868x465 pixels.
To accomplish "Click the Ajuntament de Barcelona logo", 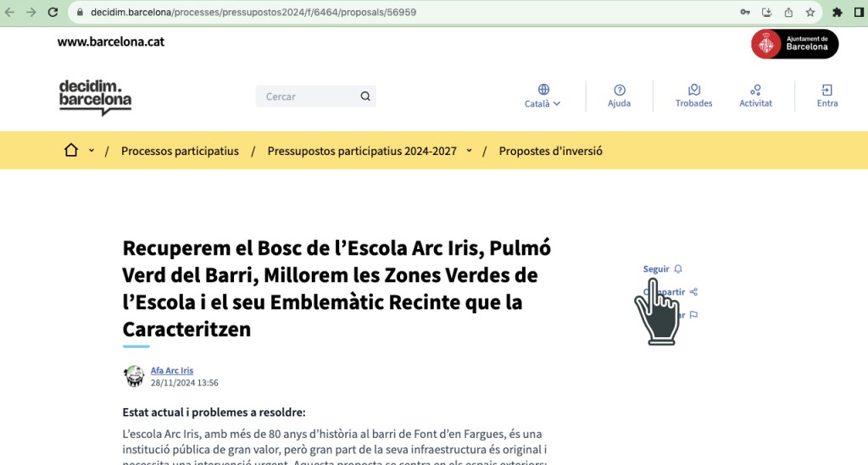I will point(794,44).
